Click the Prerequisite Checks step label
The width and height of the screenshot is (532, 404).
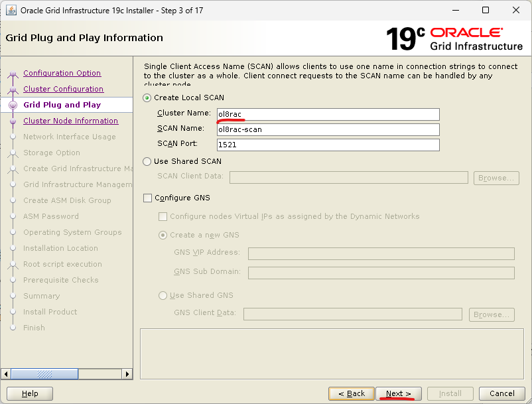click(x=61, y=280)
